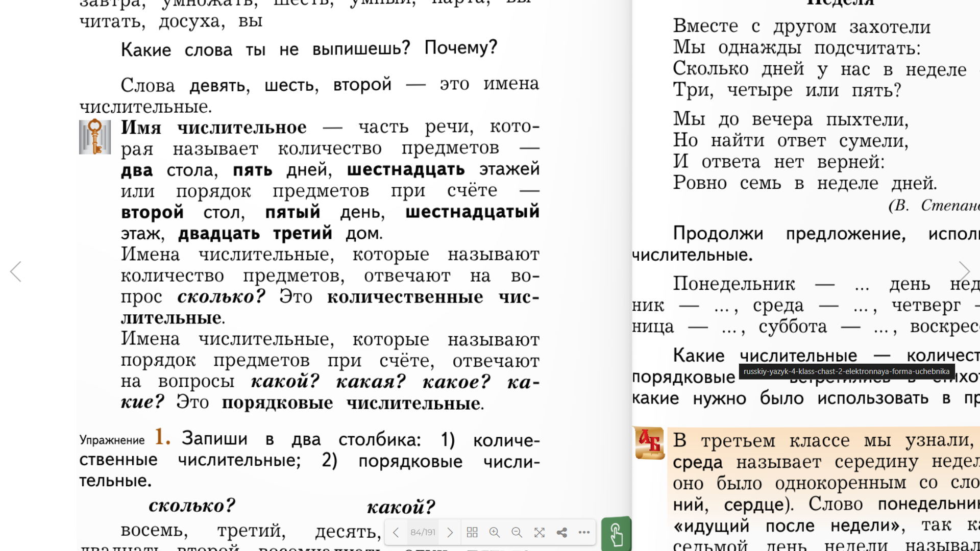Click the word 'четверг' on the right page

pos(926,306)
